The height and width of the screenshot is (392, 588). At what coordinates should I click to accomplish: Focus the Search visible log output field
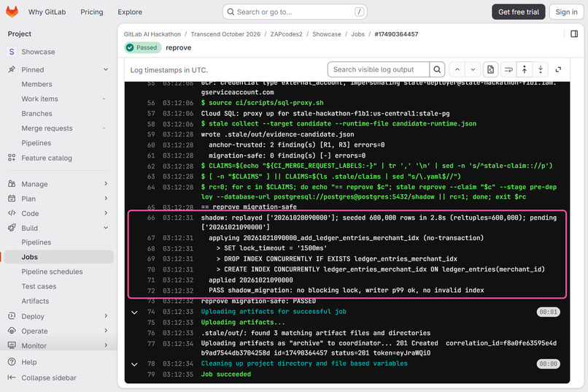tap(379, 69)
